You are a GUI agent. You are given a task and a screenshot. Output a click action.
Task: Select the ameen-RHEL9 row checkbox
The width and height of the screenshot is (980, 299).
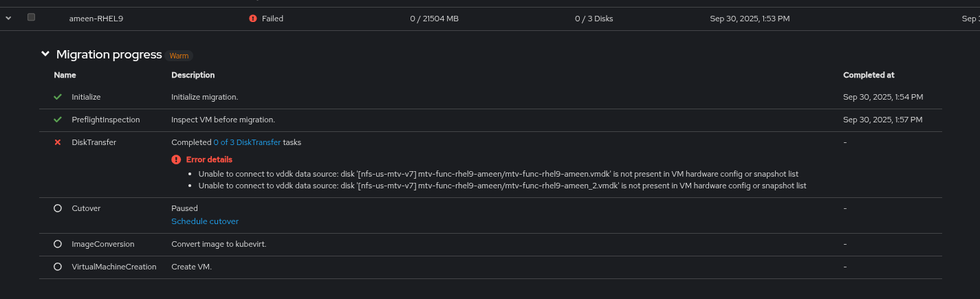(x=31, y=17)
